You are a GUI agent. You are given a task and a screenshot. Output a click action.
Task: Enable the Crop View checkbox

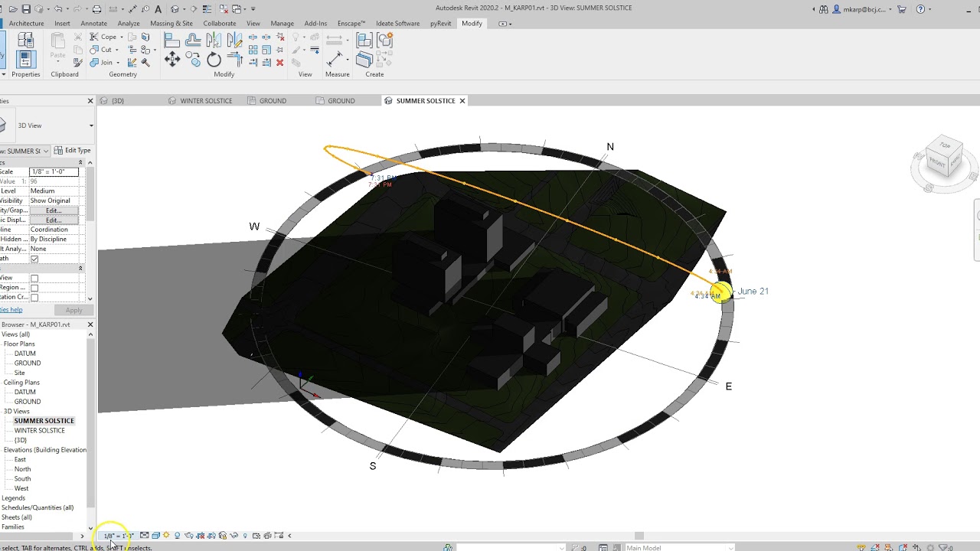34,278
